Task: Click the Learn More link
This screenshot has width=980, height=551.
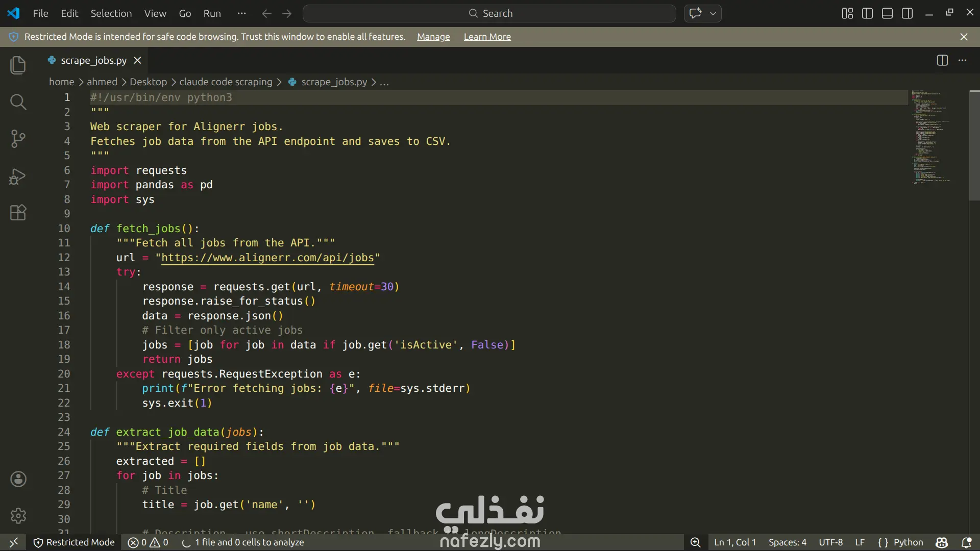Action: tap(487, 37)
